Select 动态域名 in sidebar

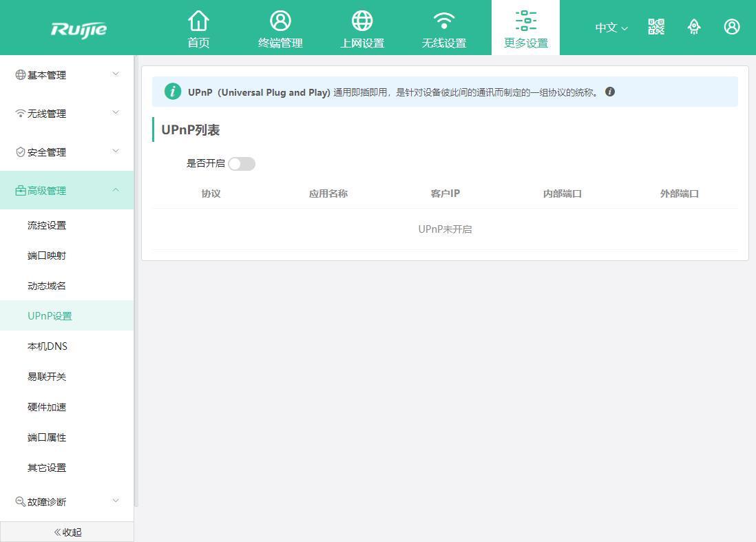(67, 286)
